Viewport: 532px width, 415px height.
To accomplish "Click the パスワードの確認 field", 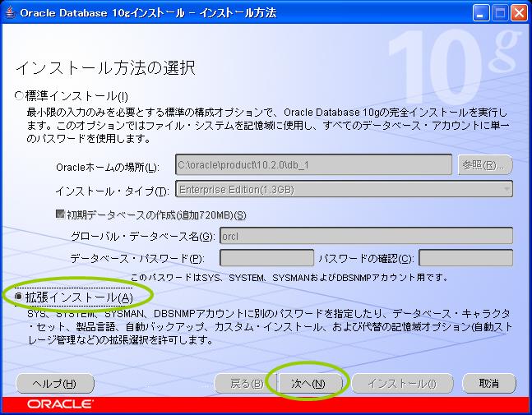I will (465, 258).
